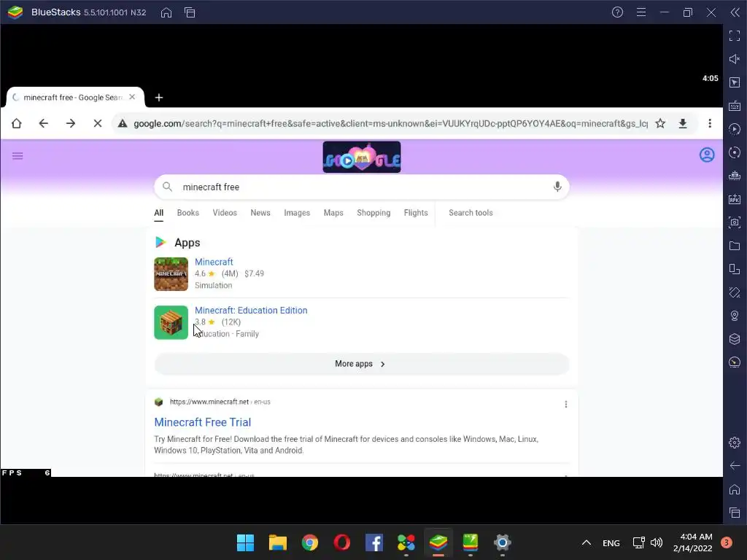This screenshot has height=560, width=747.
Task: Take a screenshot with sidebar camera icon
Action: point(735,222)
